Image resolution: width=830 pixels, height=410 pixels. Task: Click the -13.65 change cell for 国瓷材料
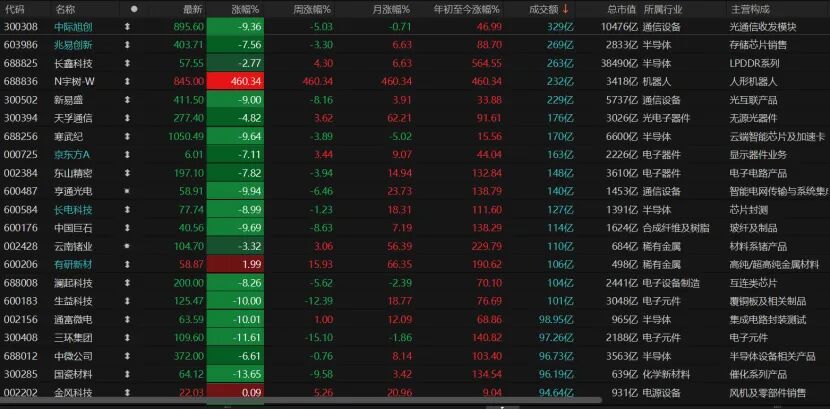point(236,375)
